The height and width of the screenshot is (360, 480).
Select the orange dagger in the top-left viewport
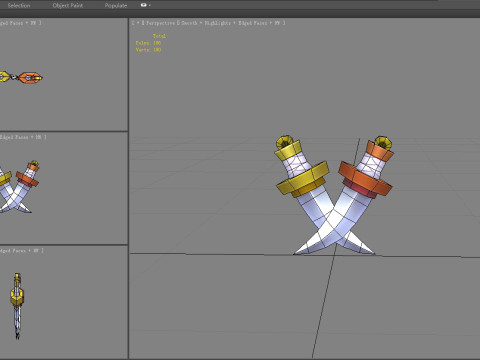click(30, 78)
